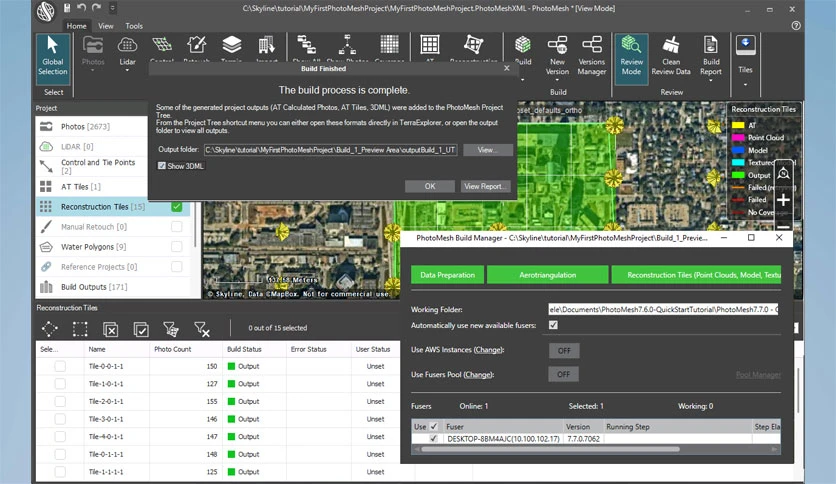This screenshot has height=484, width=836.
Task: Click the rectangle select tiles icon
Action: coord(80,329)
